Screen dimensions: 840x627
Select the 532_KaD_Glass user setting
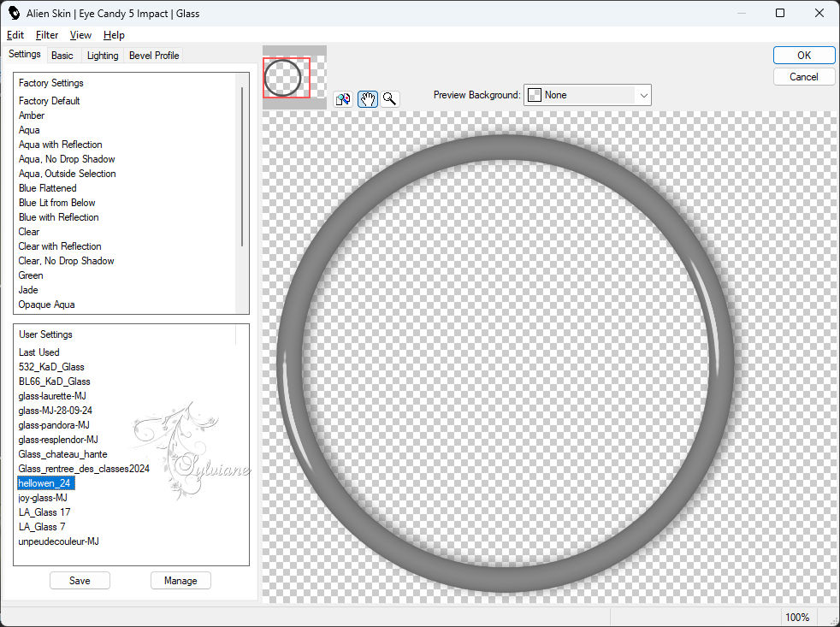point(50,367)
